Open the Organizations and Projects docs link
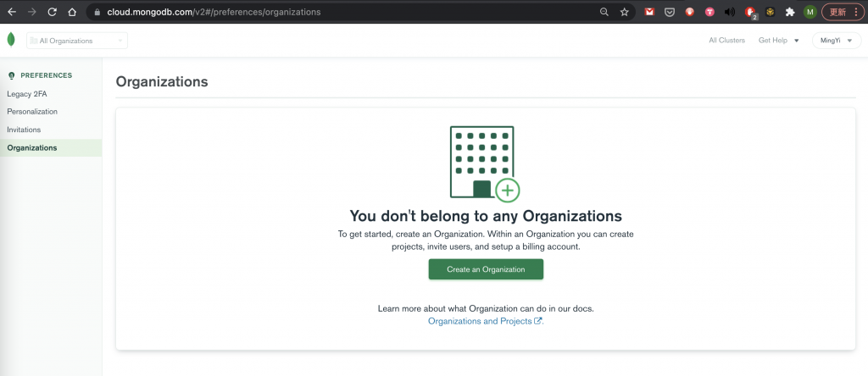The width and height of the screenshot is (868, 376). click(486, 321)
